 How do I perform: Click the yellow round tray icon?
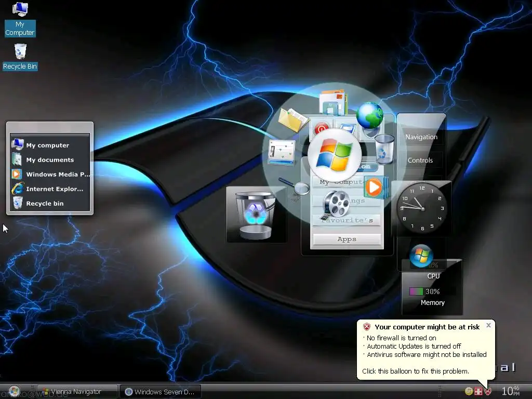pos(469,391)
